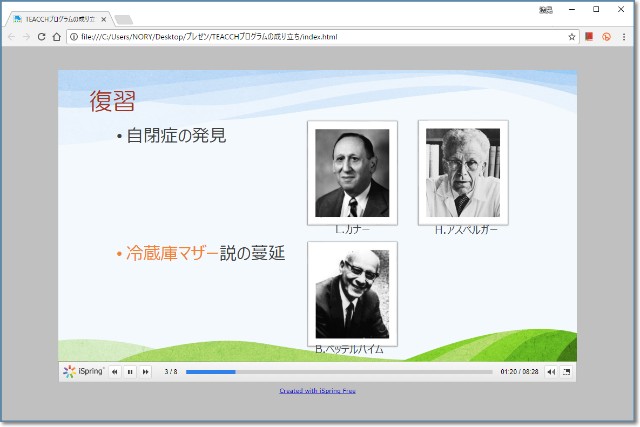Mute the presentation volume
This screenshot has width=640, height=427.
(551, 372)
